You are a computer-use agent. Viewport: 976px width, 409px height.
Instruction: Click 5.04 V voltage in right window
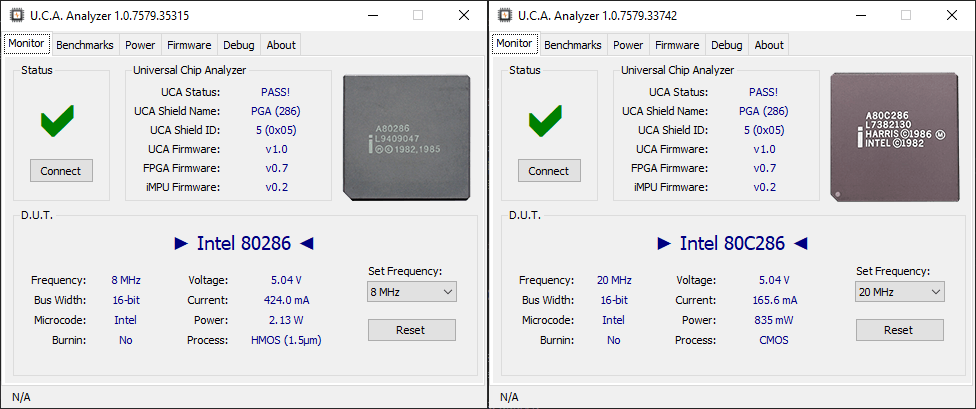(x=774, y=280)
